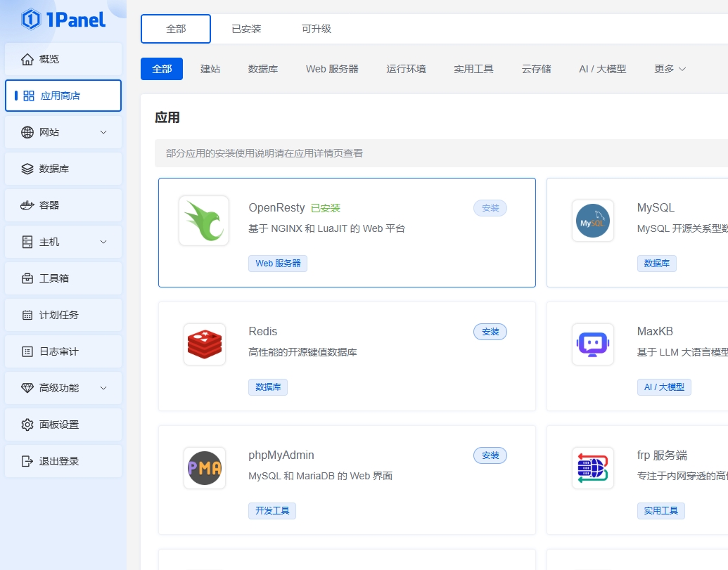Expand the 主机 sidebar section
The width and height of the screenshot is (728, 570).
(x=63, y=241)
